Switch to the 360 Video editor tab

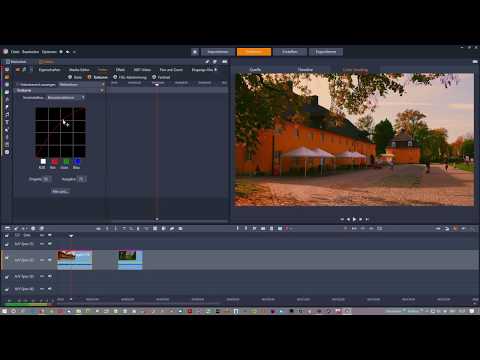[x=142, y=70]
